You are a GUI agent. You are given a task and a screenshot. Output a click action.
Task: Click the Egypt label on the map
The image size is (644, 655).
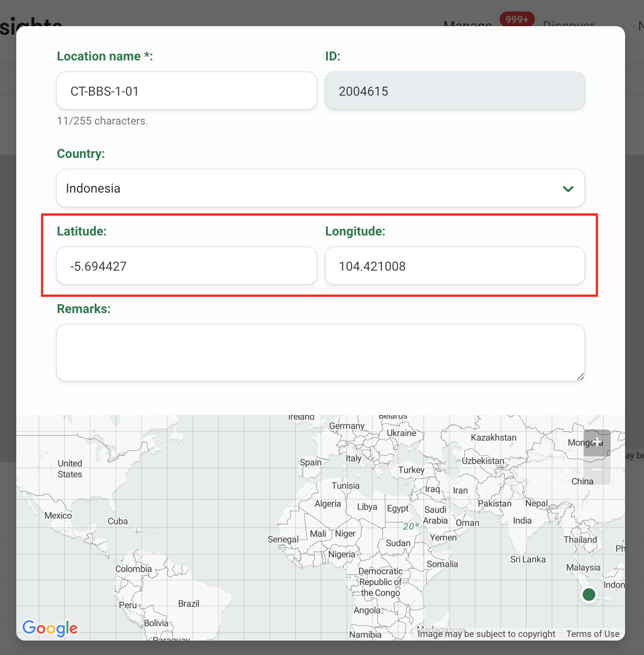pos(398,508)
